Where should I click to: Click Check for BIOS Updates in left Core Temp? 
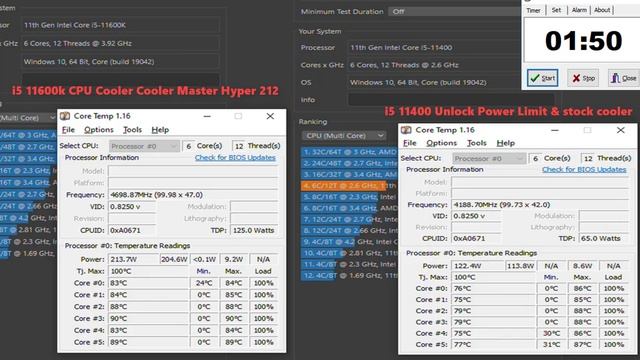235,158
